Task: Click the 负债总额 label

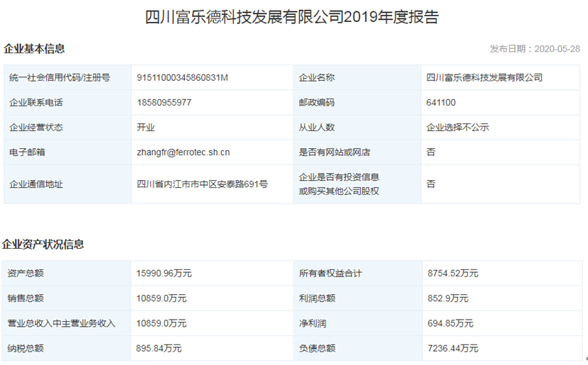Action: [x=317, y=349]
